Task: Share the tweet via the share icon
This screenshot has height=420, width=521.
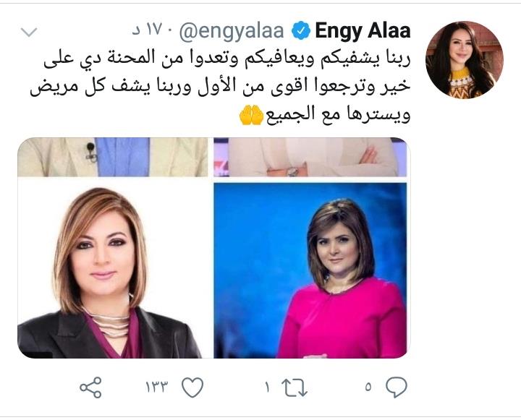Action: pyautogui.click(x=90, y=387)
